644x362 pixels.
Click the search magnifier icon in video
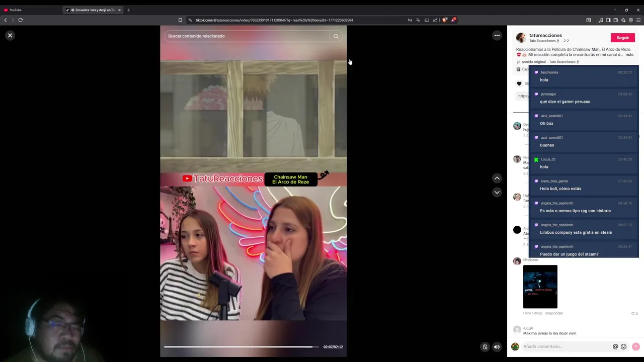point(336,36)
